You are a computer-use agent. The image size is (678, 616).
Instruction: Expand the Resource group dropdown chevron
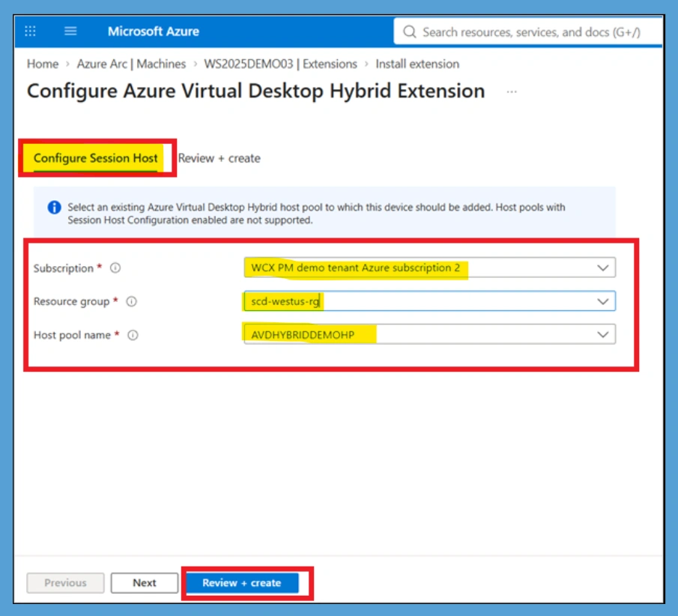coord(603,301)
